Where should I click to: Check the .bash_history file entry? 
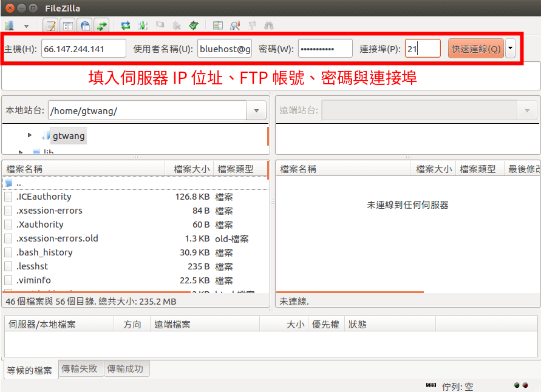(x=7, y=252)
